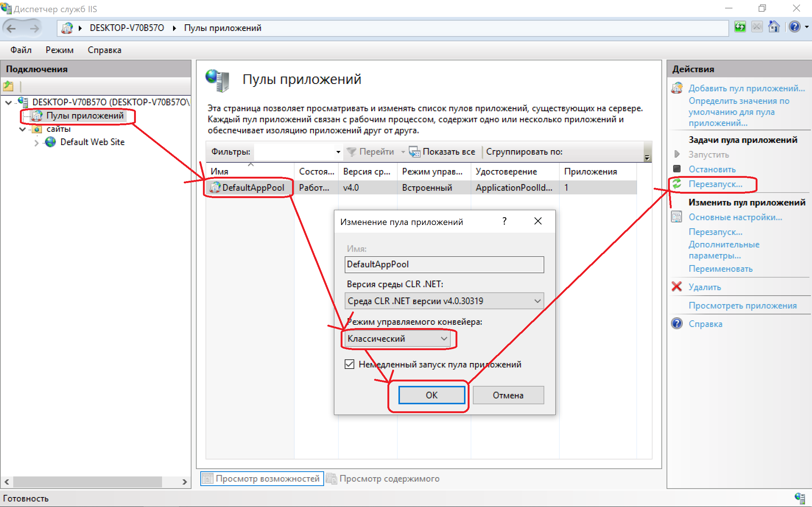
Task: Click the Добавить пул приложений icon
Action: click(677, 88)
